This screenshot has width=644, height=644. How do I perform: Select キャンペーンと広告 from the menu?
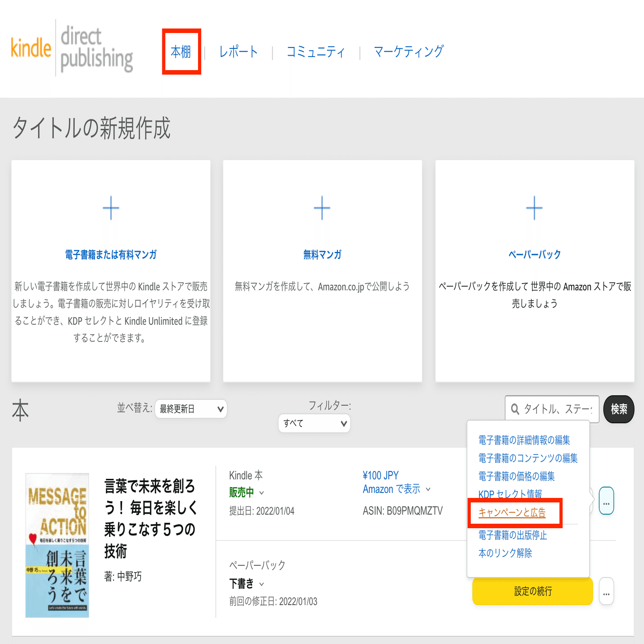click(512, 513)
